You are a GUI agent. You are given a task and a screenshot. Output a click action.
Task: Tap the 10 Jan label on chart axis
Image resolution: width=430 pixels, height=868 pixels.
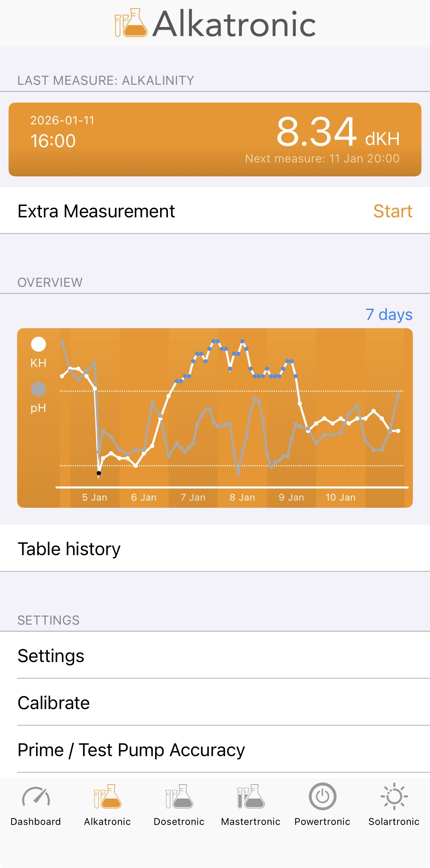[341, 497]
